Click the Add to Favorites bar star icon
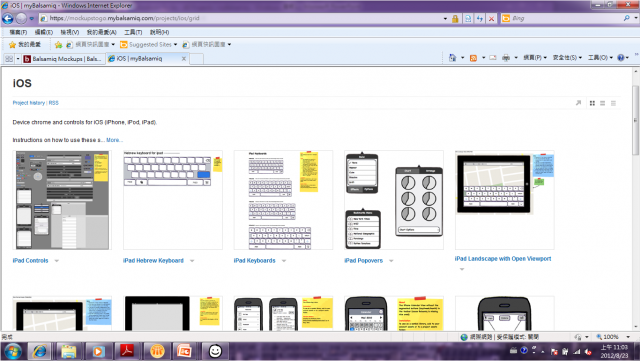Image resolution: width=640 pixels, height=361 pixels. click(58, 45)
